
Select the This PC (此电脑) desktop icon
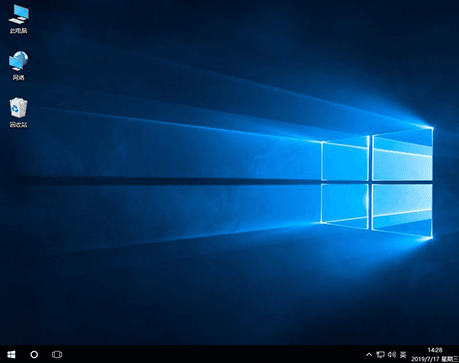[x=18, y=19]
